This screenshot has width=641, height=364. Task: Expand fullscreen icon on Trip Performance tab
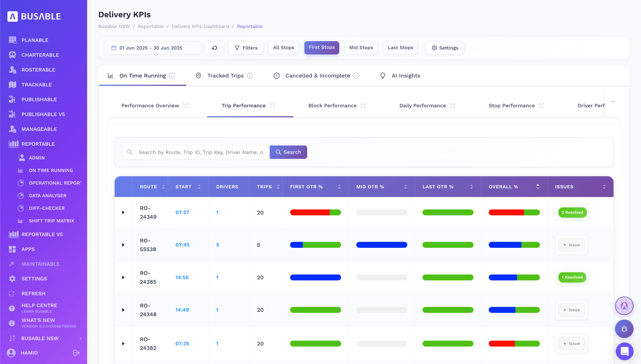(272, 105)
